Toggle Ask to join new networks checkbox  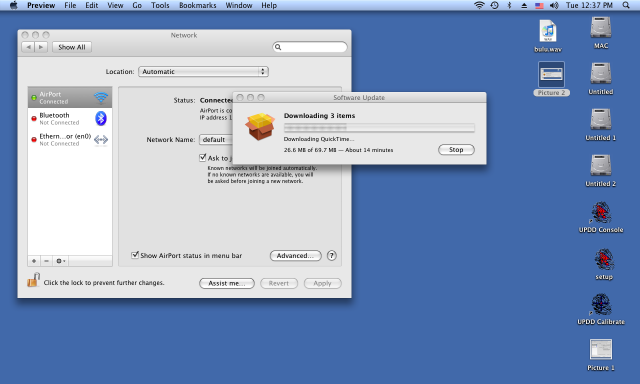point(202,158)
